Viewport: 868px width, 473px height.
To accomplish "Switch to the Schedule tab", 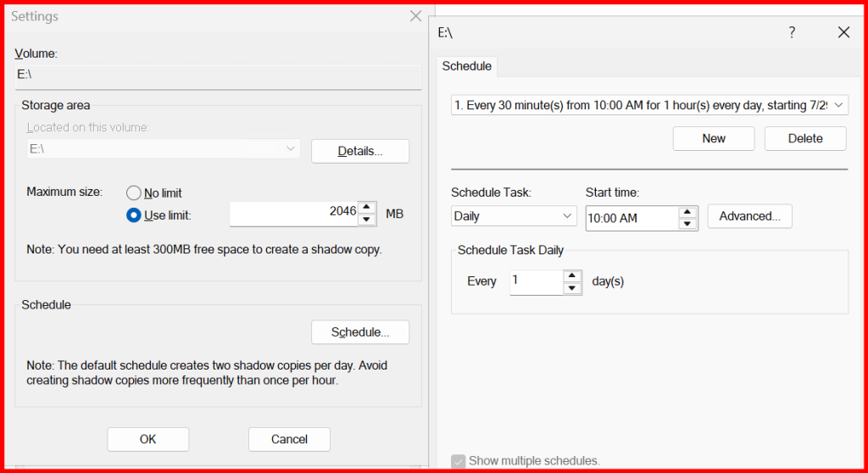I will [466, 66].
